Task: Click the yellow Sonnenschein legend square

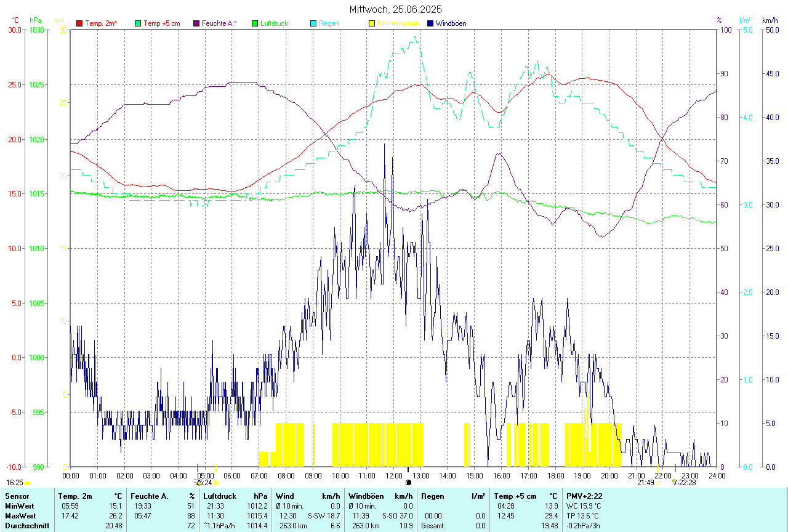Action: 372,23
